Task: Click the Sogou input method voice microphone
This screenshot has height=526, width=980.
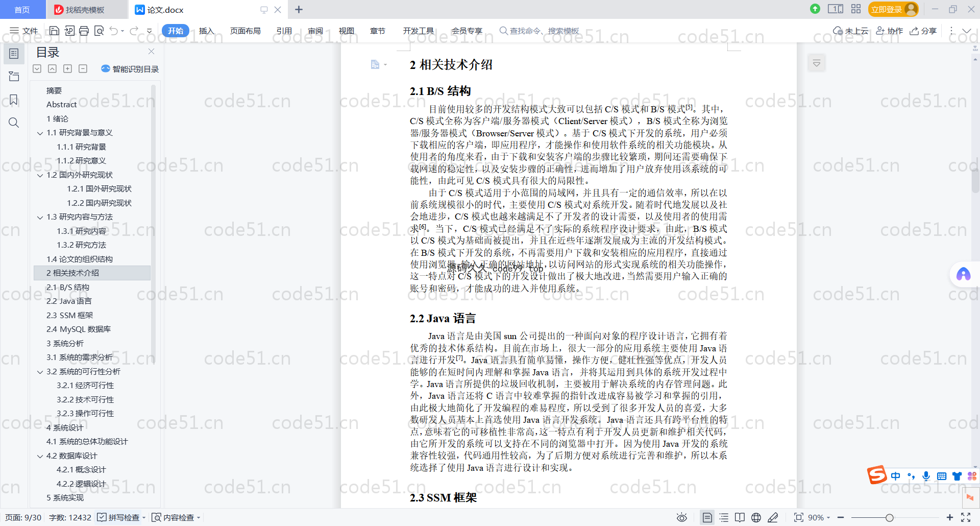Action: 926,476
